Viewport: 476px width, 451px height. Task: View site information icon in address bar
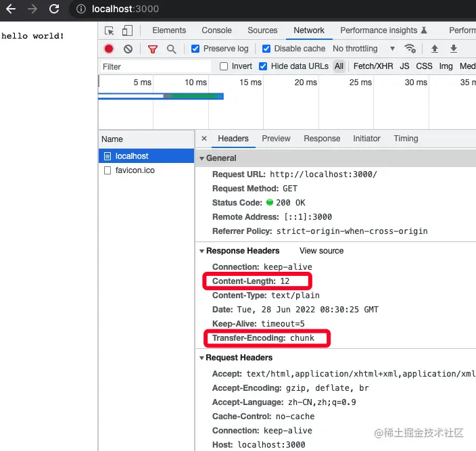80,9
